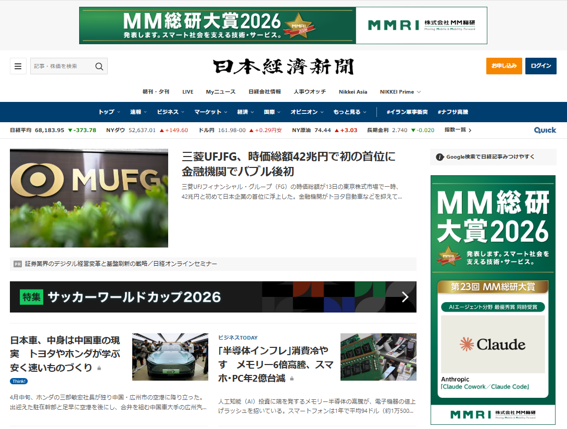Open the MUFG sign article photo
The image size is (567, 429).
[89, 198]
